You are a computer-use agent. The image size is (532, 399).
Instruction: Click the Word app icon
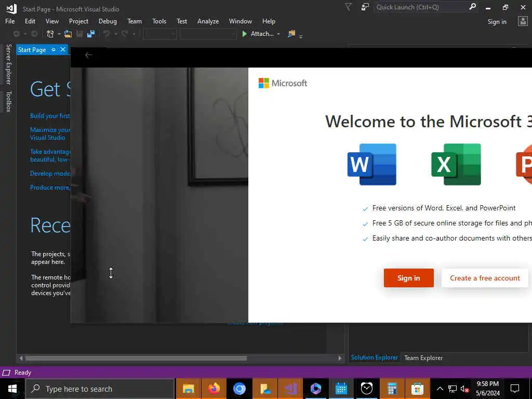(372, 164)
